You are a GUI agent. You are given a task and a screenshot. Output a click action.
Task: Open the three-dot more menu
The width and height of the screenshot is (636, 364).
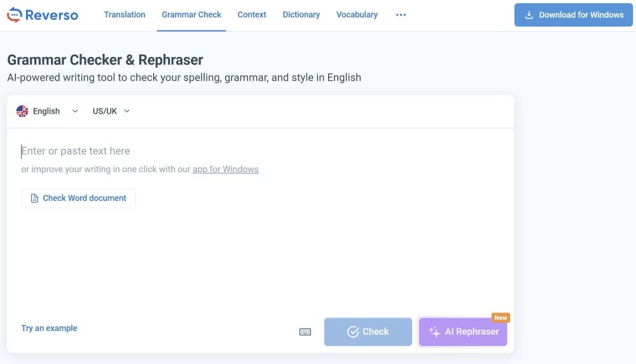401,15
